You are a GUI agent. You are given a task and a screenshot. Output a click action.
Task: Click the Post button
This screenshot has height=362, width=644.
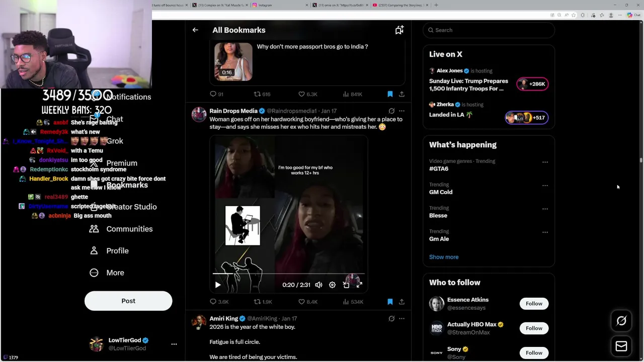128,301
